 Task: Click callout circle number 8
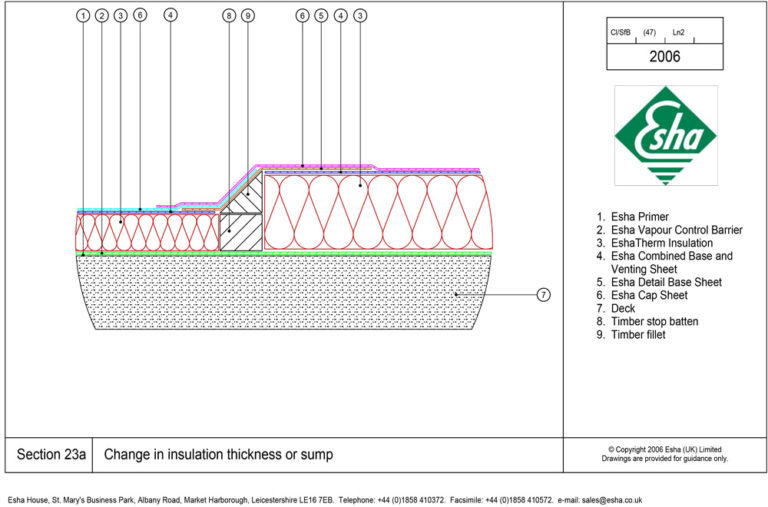[229, 16]
